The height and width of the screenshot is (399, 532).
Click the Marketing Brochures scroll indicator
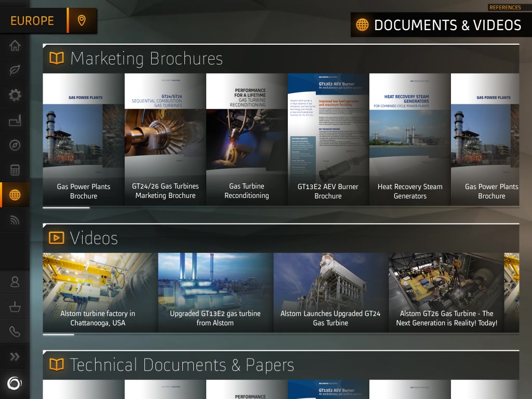pos(66,208)
